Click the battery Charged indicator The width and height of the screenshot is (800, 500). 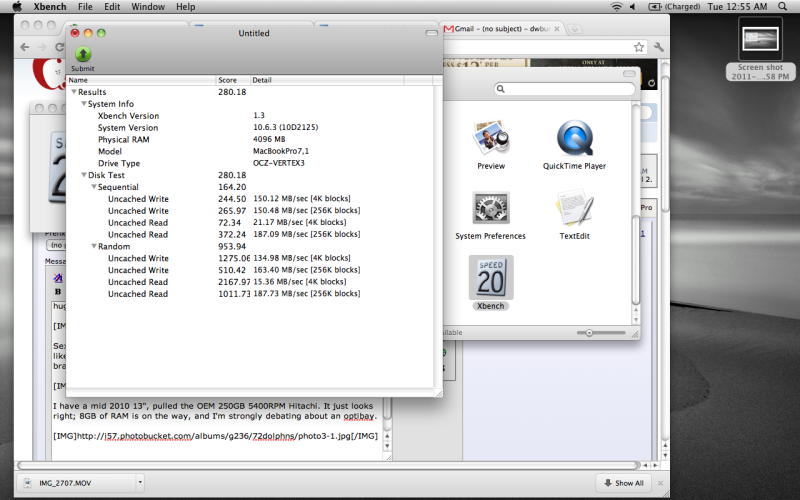674,7
